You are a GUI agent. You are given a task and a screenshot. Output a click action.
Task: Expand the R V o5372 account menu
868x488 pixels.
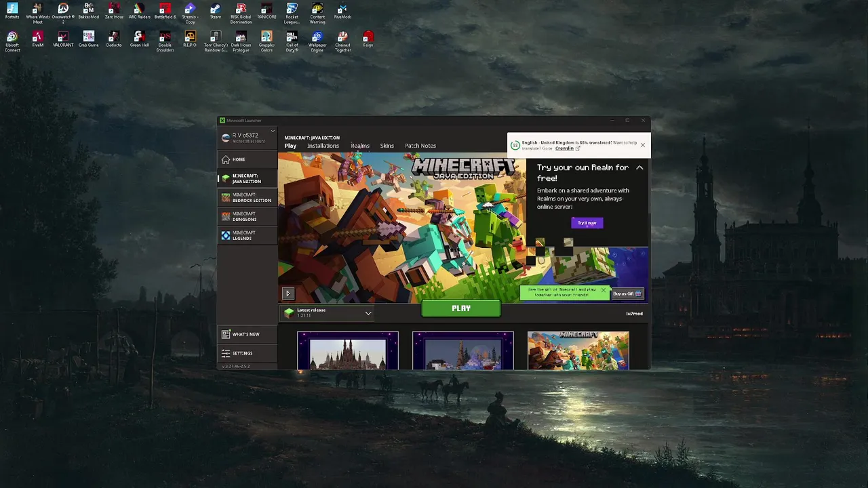pyautogui.click(x=273, y=131)
